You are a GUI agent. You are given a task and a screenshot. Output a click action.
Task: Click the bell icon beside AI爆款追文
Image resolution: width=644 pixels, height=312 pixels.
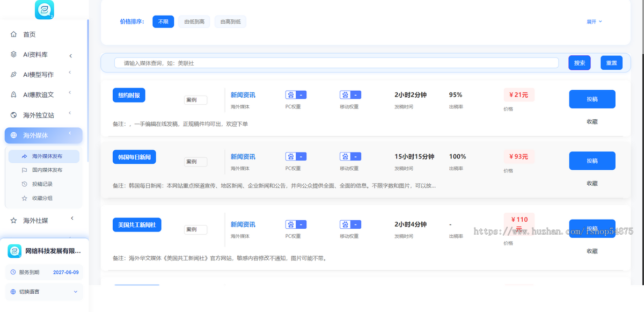[x=13, y=95]
